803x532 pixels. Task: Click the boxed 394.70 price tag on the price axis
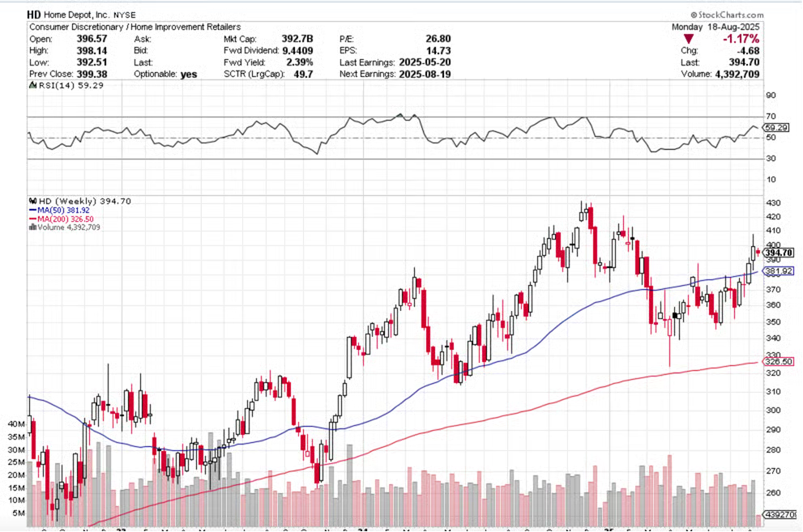tap(779, 253)
